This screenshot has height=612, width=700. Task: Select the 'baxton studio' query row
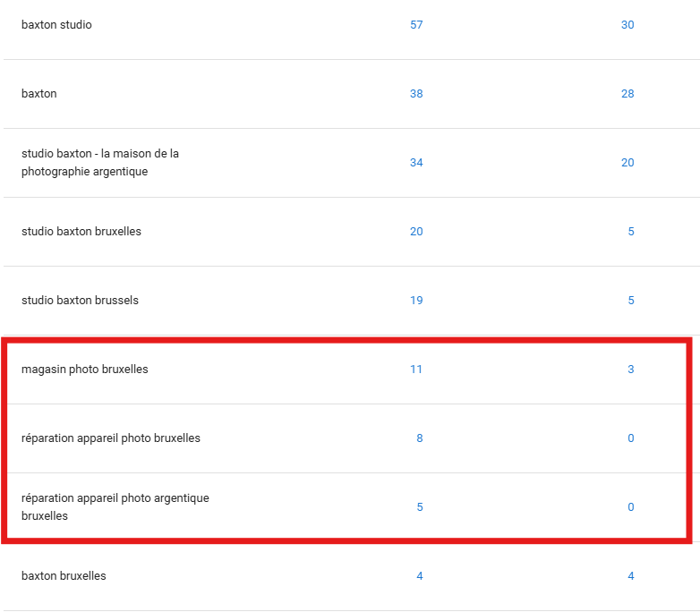351,25
